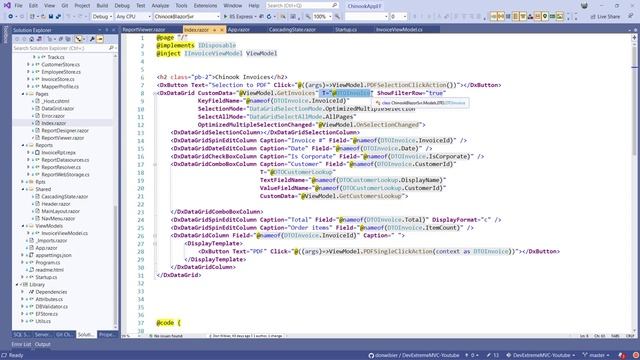
Task: Click the navigate backward toolbar icon
Action: coord(11,16)
